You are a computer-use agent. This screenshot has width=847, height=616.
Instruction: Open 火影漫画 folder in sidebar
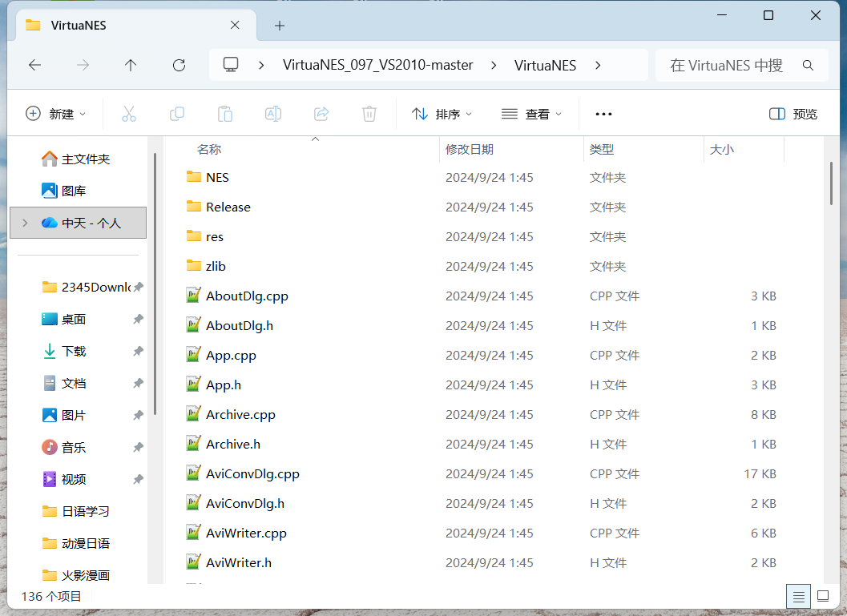click(75, 575)
